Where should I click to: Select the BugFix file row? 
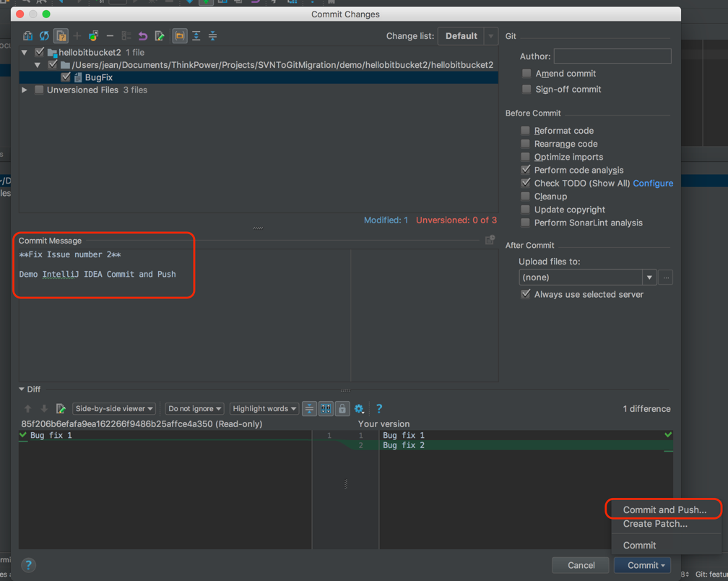[259, 77]
